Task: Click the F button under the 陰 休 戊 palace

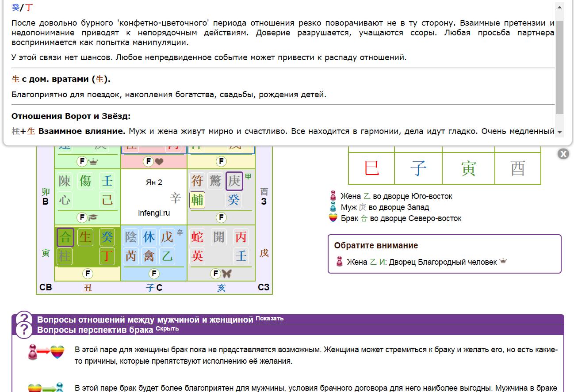Action: pyautogui.click(x=154, y=274)
